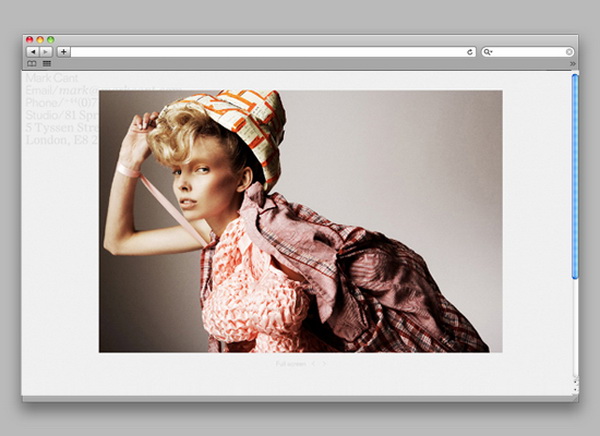Click the Full screen link below photo

[x=291, y=364]
